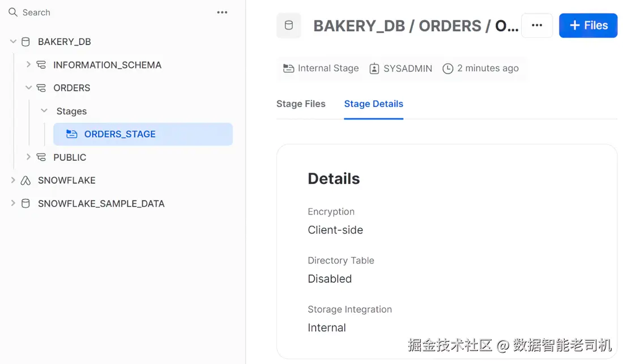Click the search magnifier icon
Screen dimensions: 623x364
point(13,12)
